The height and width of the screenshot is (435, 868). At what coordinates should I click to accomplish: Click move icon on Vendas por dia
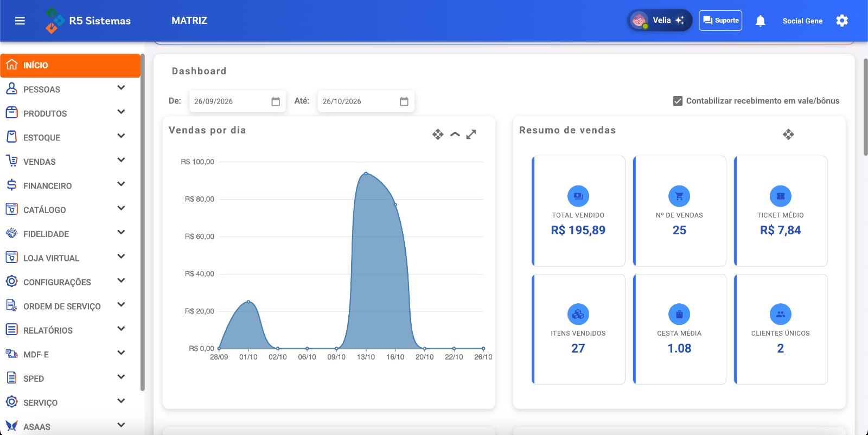(438, 134)
